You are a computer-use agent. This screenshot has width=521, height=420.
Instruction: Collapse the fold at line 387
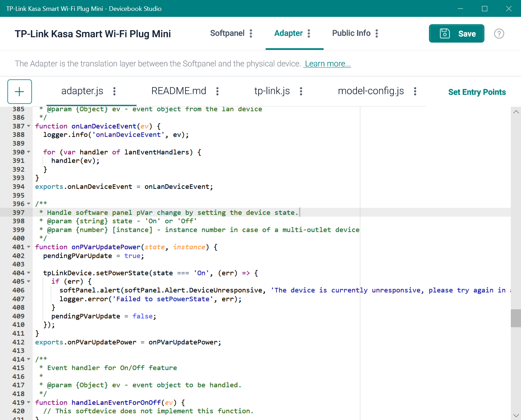point(29,126)
